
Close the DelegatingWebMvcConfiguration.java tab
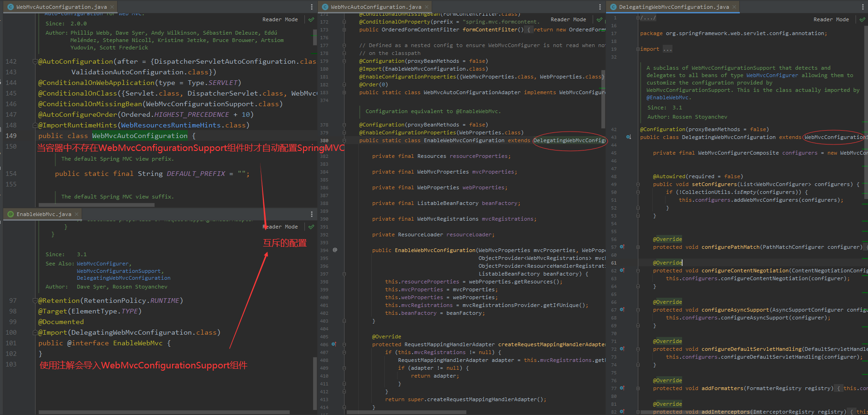pos(734,7)
